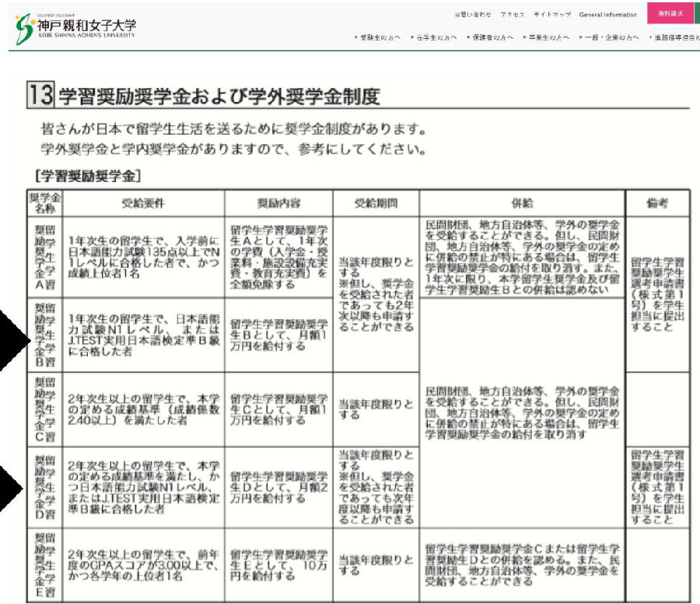The image size is (700, 604).
Task: Click scholarship E's 併給 cell text
Action: [x=523, y=565]
